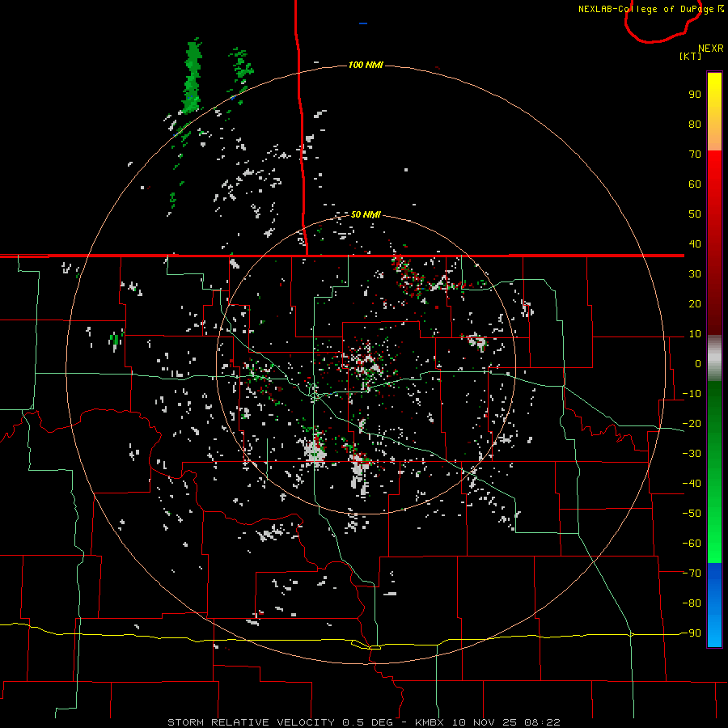Click the large green velocity band upper left
The height and width of the screenshot is (728, 728).
193,78
